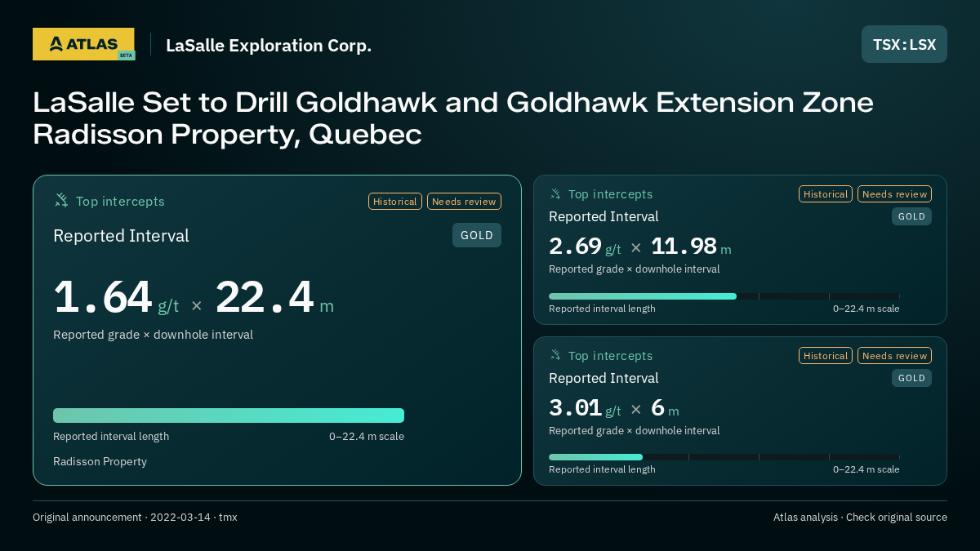Image resolution: width=980 pixels, height=551 pixels.
Task: Click 'Reported Interval' heading in the 3.01 g/t card
Action: point(604,378)
